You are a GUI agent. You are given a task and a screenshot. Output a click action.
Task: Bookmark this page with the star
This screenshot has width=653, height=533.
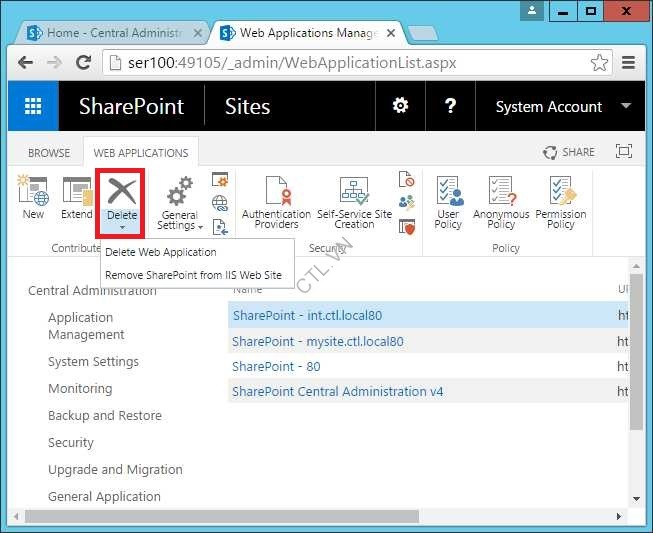click(599, 63)
